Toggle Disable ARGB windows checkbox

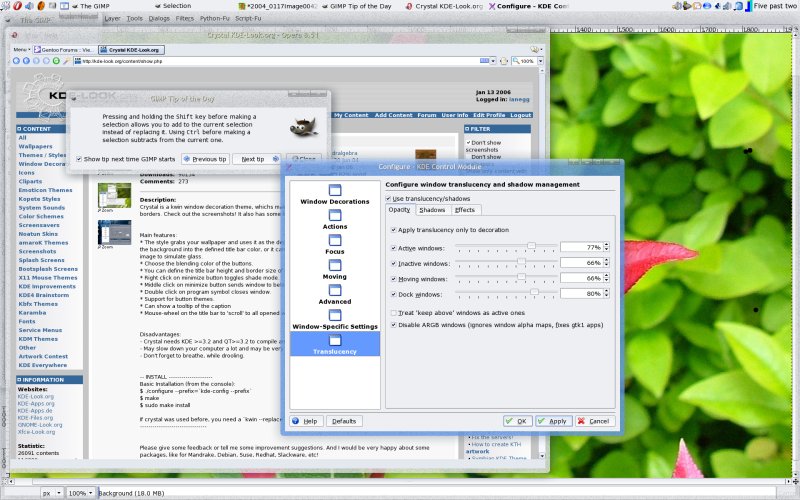(393, 324)
